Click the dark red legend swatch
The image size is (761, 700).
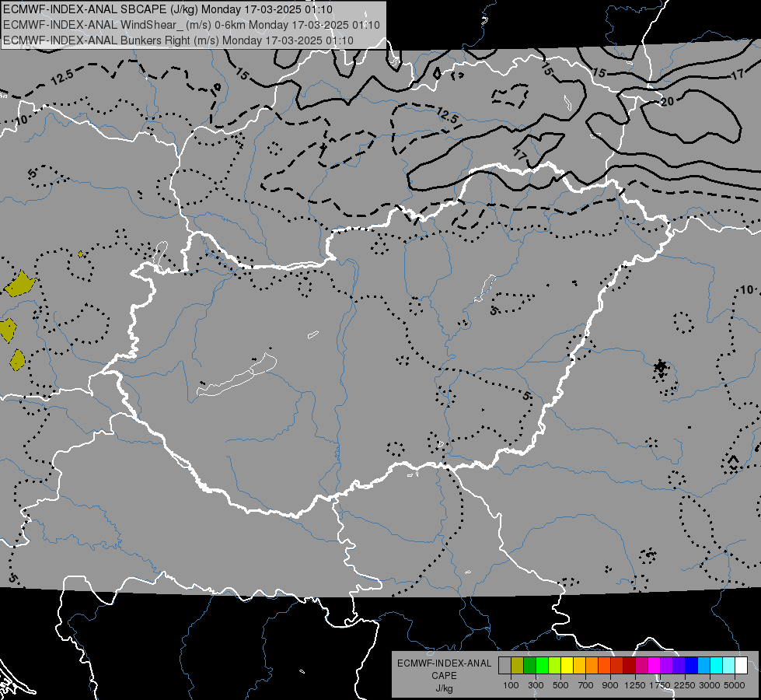pos(629,665)
